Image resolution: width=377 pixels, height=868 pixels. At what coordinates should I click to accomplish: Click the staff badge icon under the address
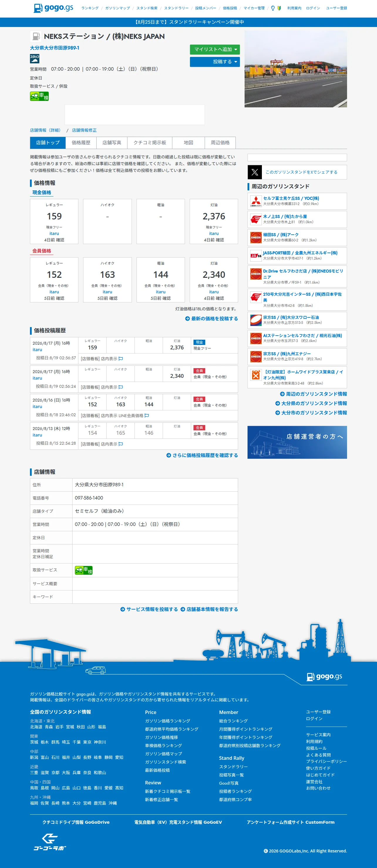point(35,59)
